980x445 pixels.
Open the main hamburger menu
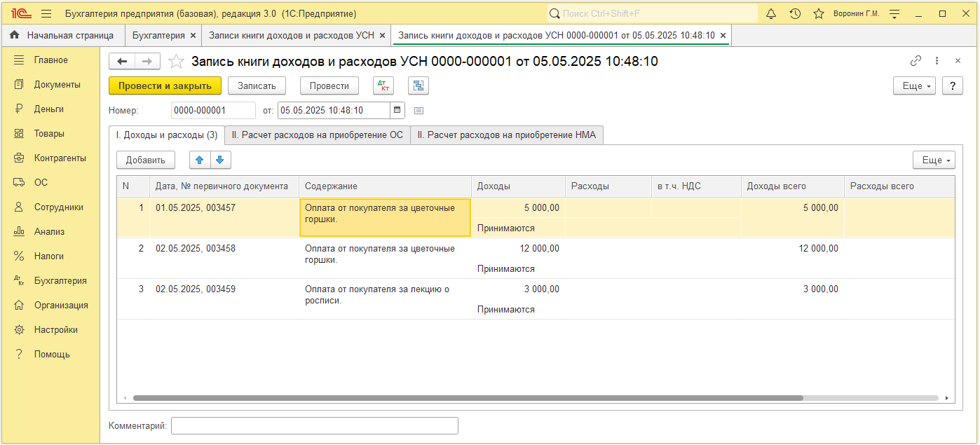(x=46, y=13)
